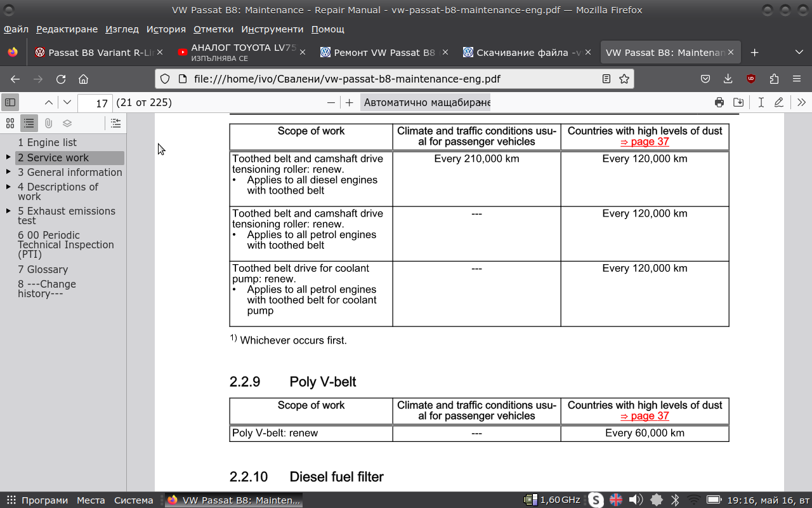812x508 pixels.
Task: Show layers view in sidebar
Action: click(x=67, y=123)
